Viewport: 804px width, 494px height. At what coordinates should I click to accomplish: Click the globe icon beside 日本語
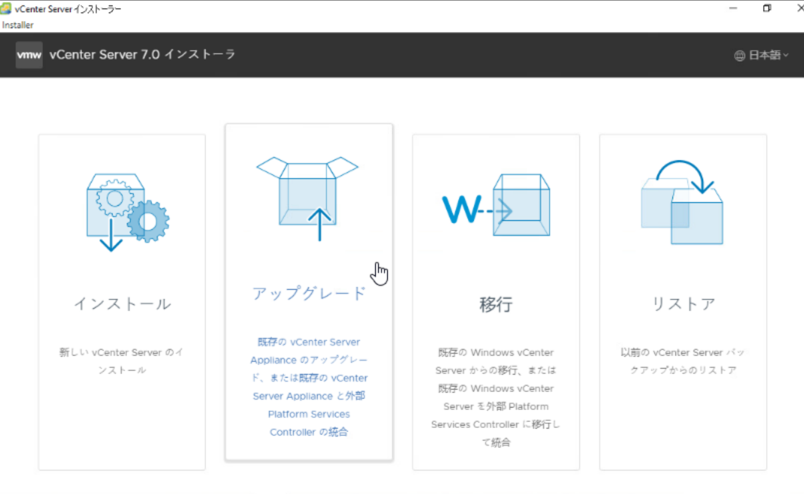coord(739,56)
